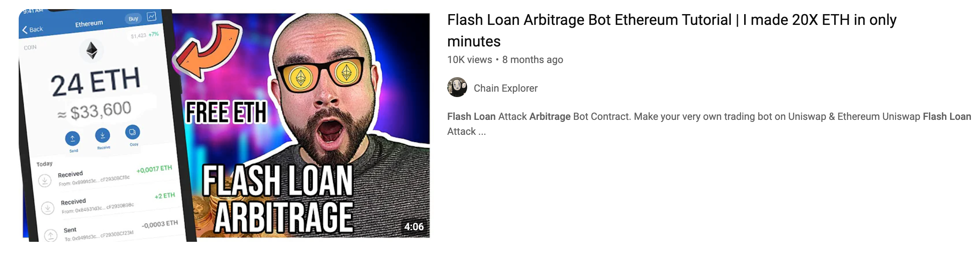Viewport: 980px width, 253px height.
Task: Click the Receive download icon in thumbnail
Action: pos(103,135)
